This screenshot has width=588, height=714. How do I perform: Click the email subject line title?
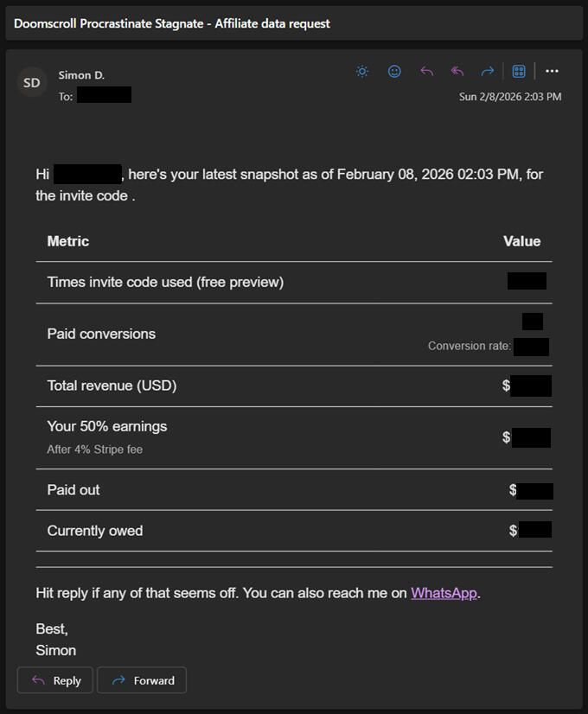tap(172, 23)
